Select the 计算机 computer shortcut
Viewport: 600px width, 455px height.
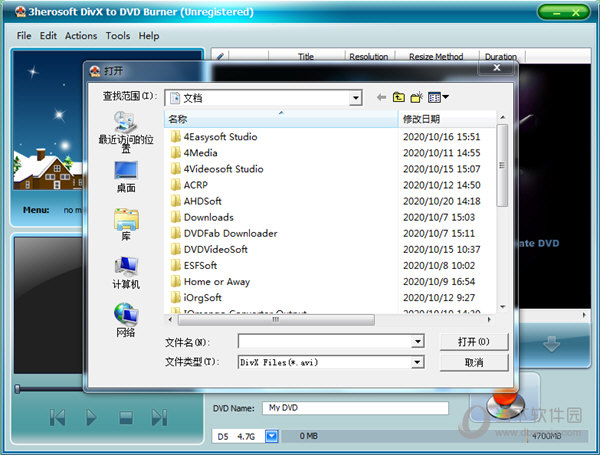click(126, 273)
